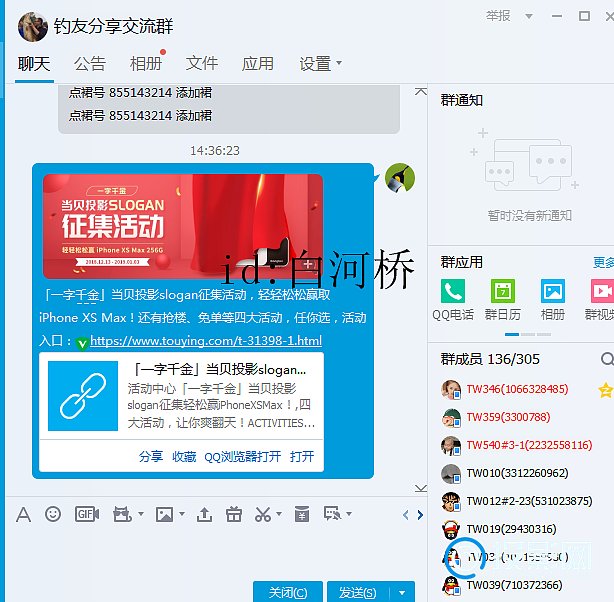Switch to the 应用 tab

(x=258, y=63)
